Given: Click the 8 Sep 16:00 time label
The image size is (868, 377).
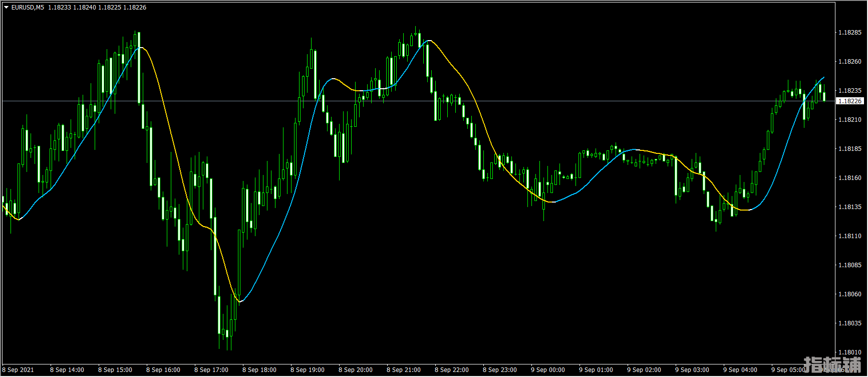Looking at the screenshot, I should tap(163, 370).
